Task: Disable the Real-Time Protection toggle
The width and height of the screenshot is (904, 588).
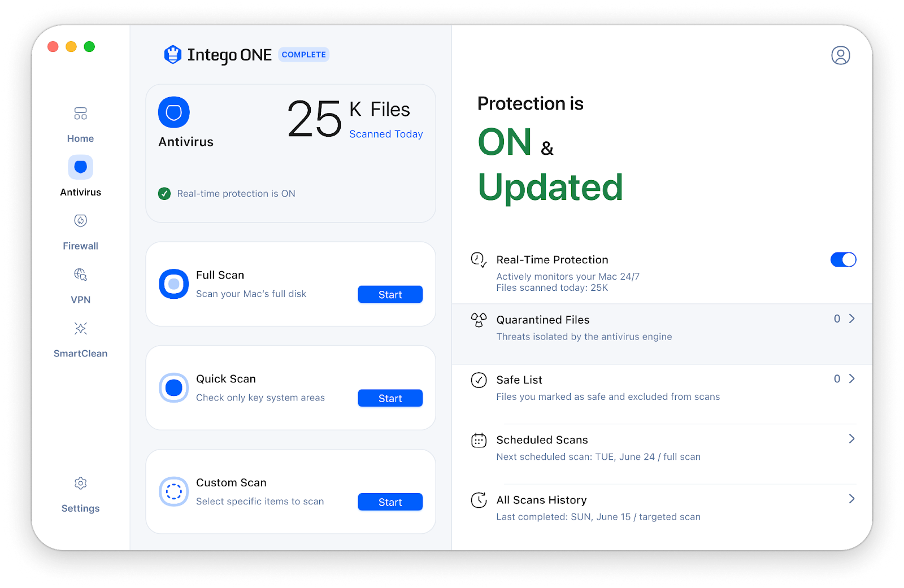Action: [x=843, y=260]
